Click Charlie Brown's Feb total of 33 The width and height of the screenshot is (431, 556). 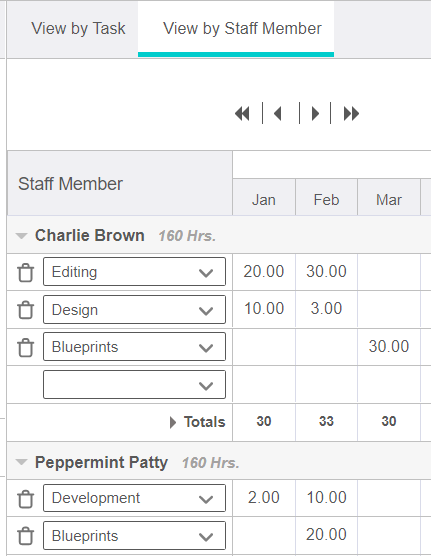pyautogui.click(x=326, y=422)
